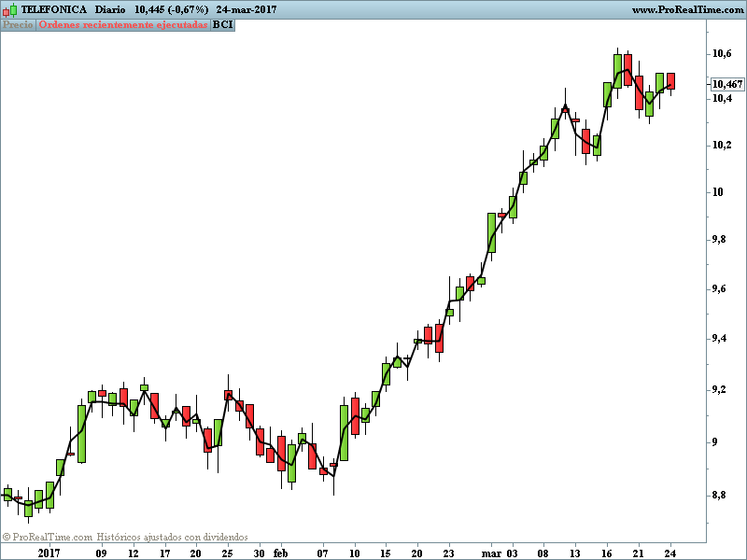This screenshot has width=747, height=560.
Task: Click the 25 date axis label
Action: 227,553
